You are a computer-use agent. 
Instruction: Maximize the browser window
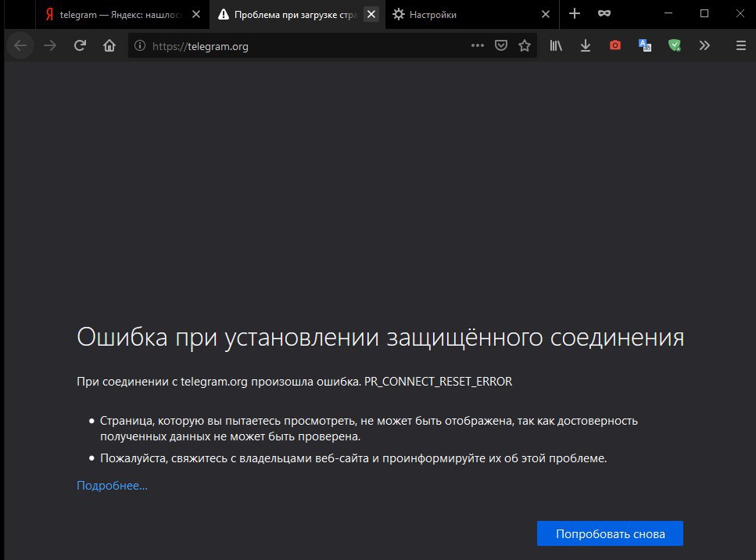[704, 13]
